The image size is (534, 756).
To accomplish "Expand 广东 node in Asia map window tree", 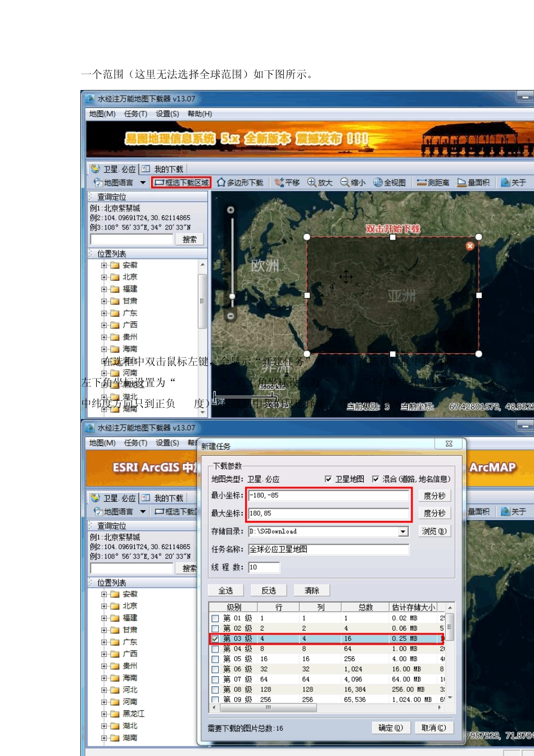I will 104,313.
